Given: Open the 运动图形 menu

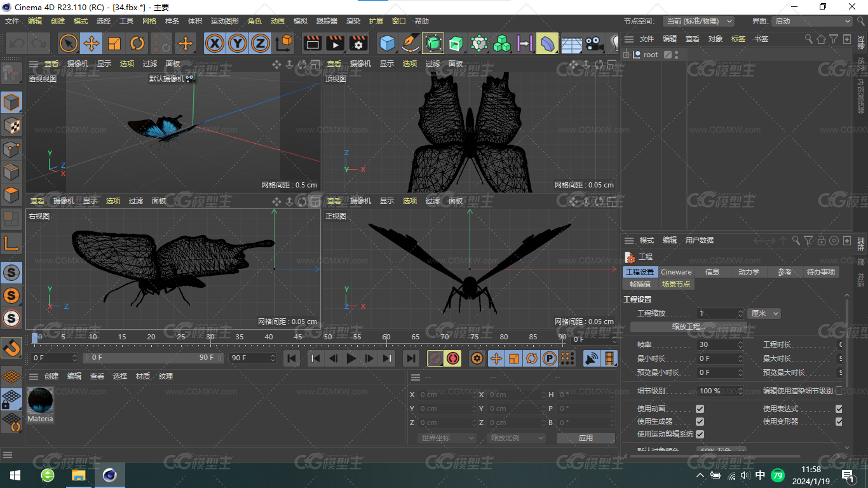Looking at the screenshot, I should [x=225, y=21].
